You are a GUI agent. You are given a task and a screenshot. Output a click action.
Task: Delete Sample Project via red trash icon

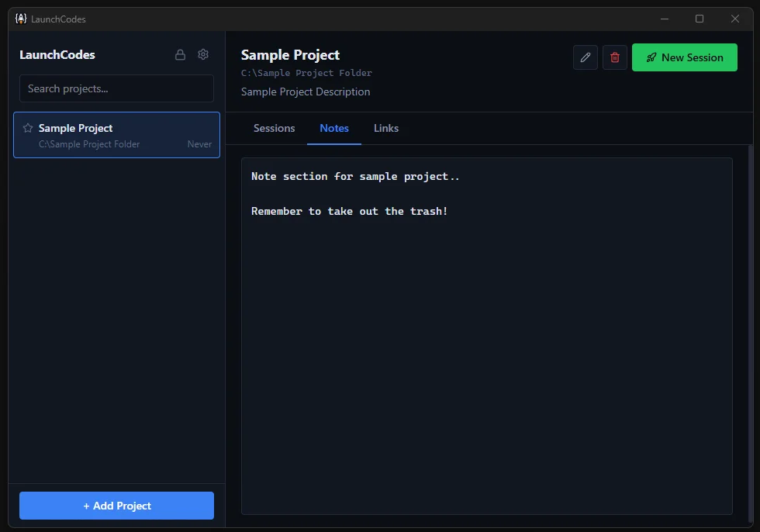615,57
